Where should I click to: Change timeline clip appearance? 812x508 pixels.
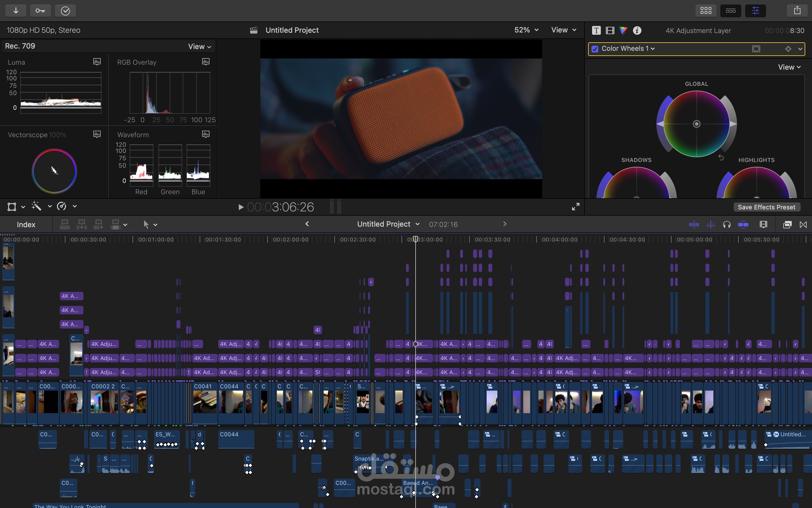[763, 224]
